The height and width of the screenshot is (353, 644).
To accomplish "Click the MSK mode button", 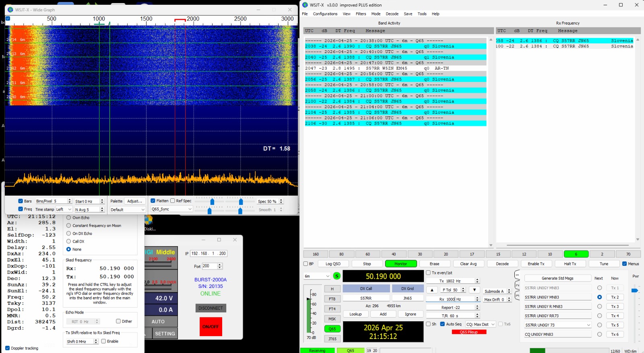I will coord(332,319).
